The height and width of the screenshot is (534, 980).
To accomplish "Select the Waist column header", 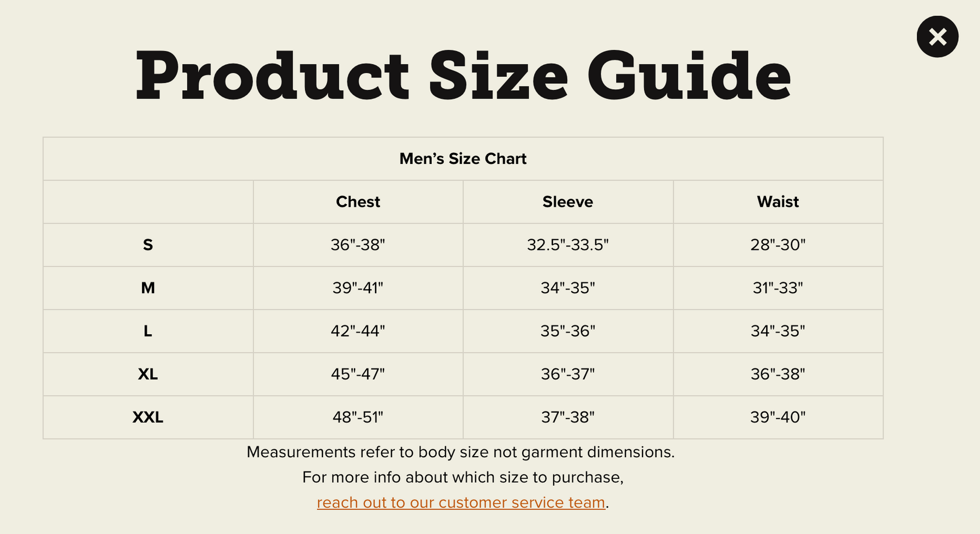I will [777, 202].
